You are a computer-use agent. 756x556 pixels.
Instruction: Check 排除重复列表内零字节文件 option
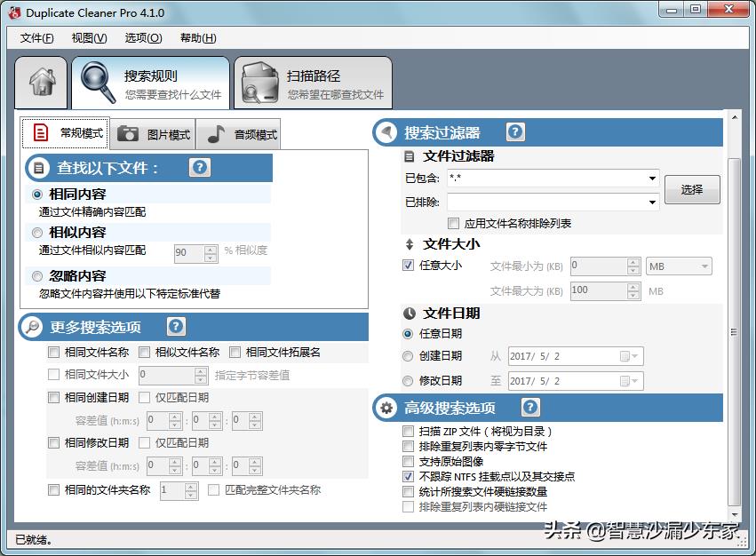(x=408, y=447)
